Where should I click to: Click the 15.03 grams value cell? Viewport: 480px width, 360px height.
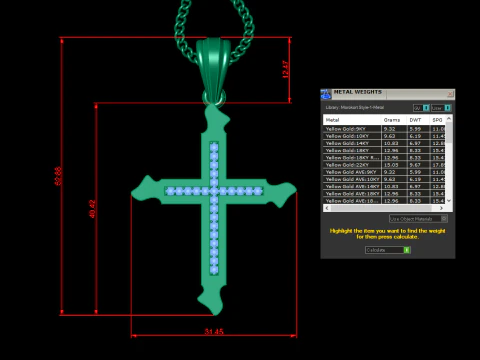(394, 165)
